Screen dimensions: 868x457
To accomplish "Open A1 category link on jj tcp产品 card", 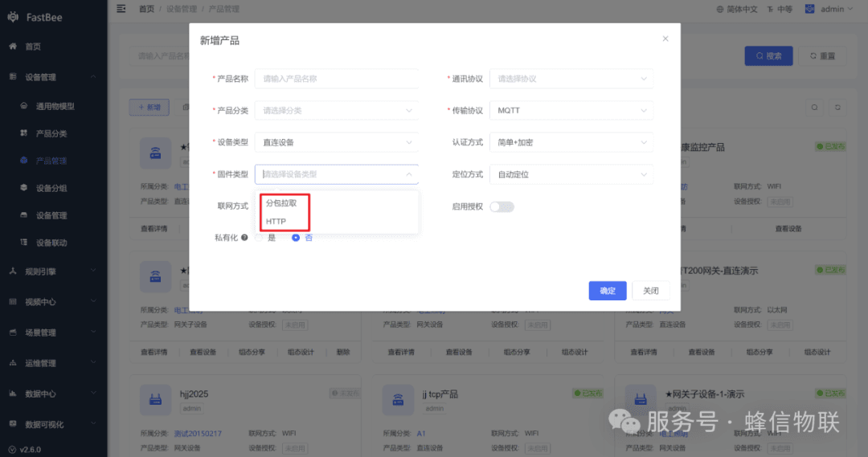I will 421,433.
